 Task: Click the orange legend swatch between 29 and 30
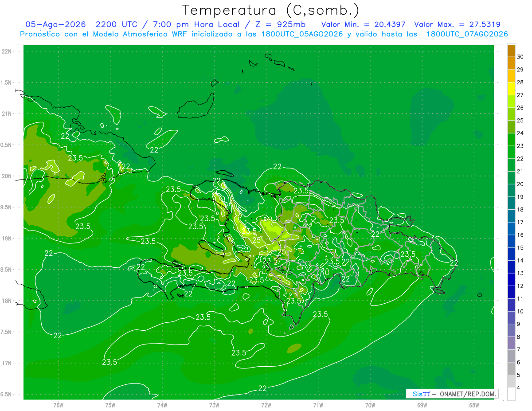pyautogui.click(x=511, y=63)
